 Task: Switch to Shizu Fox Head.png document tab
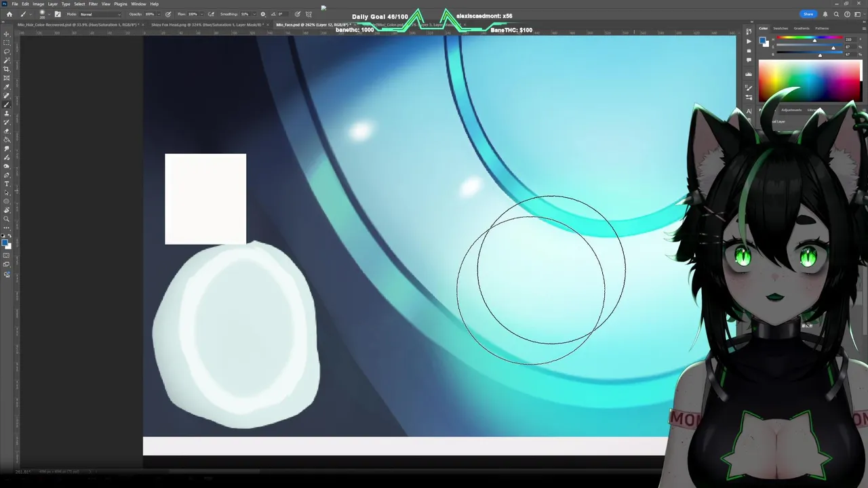click(x=206, y=25)
